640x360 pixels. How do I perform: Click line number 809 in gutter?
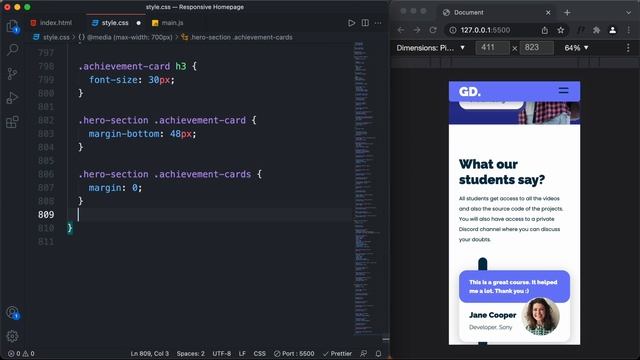click(46, 215)
